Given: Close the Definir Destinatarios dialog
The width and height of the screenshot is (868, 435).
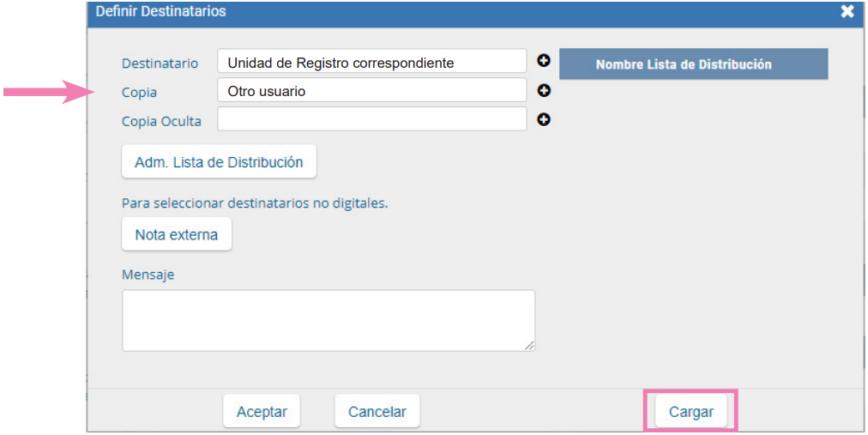Looking at the screenshot, I should tap(847, 11).
